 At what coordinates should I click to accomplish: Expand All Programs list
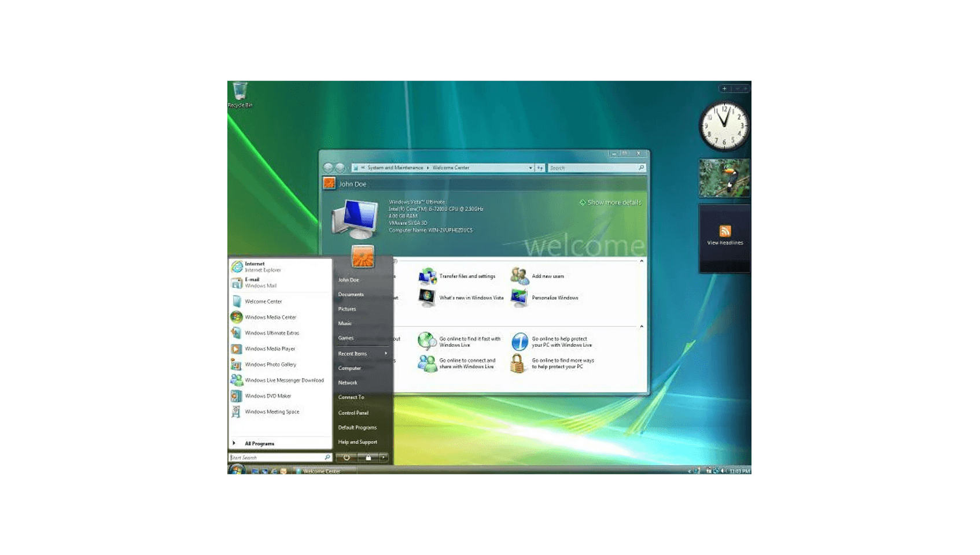click(259, 443)
